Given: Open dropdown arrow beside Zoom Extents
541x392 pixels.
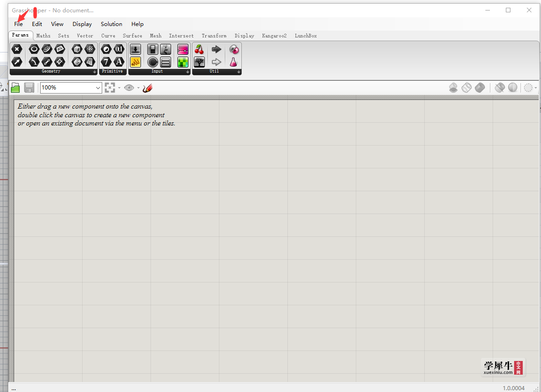Looking at the screenshot, I should pyautogui.click(x=120, y=88).
